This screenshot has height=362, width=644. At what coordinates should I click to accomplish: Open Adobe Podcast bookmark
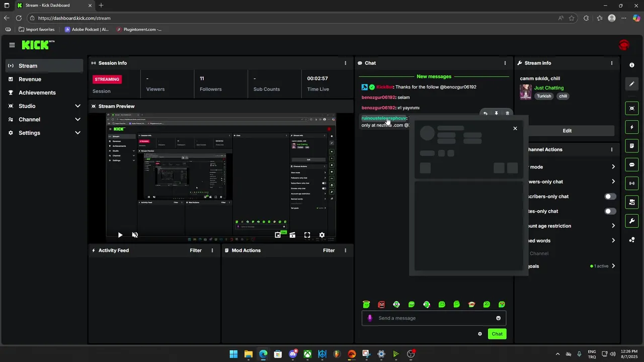tap(87, 30)
